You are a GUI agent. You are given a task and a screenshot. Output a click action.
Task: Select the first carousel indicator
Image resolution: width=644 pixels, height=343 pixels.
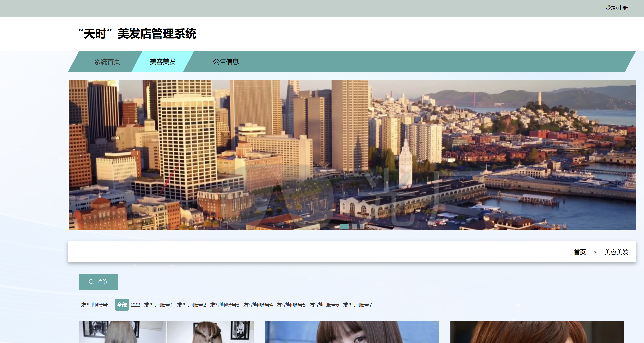344,226
